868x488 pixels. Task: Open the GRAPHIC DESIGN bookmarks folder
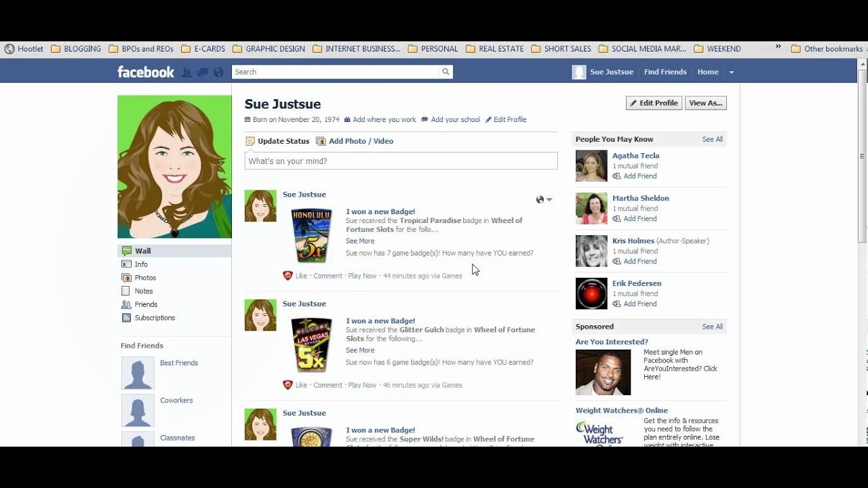pos(269,49)
